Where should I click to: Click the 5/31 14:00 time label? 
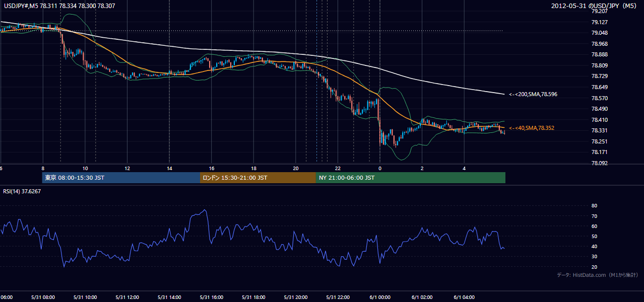(x=169, y=297)
